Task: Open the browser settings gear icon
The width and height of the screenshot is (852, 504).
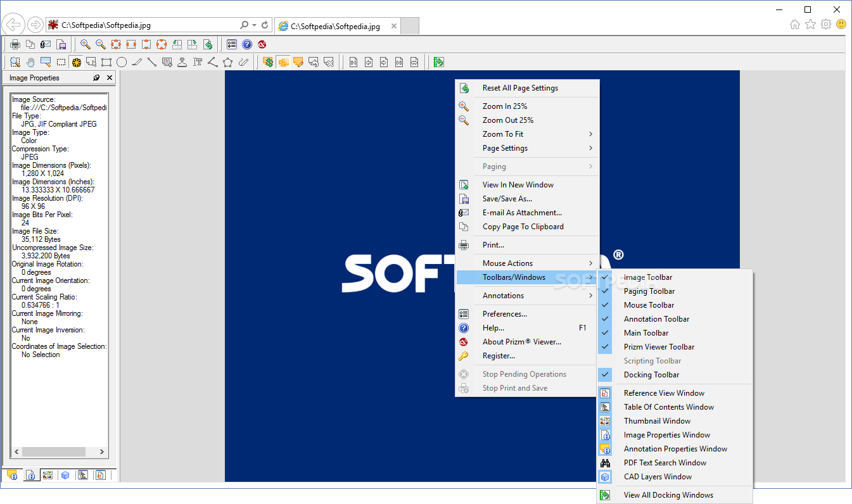Action: [826, 25]
